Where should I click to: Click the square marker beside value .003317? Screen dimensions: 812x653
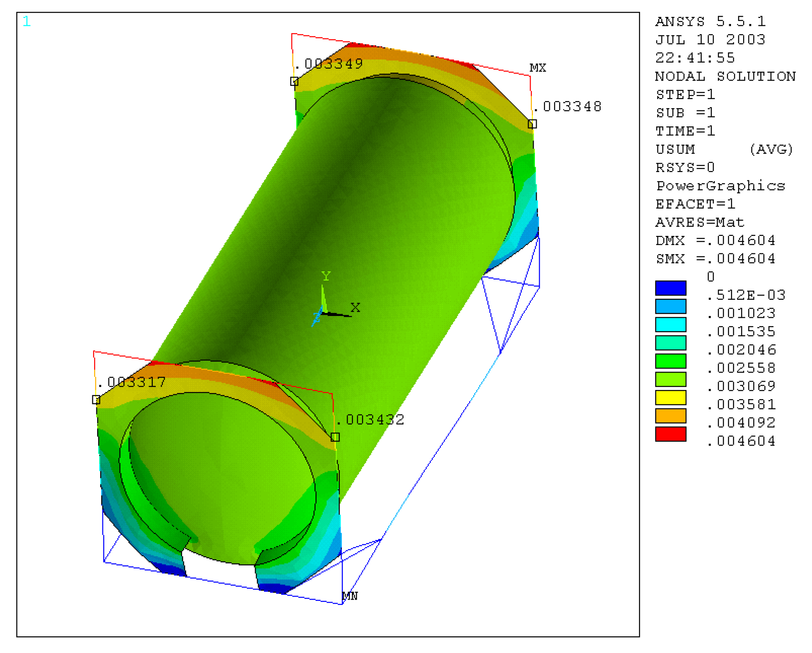tap(96, 400)
